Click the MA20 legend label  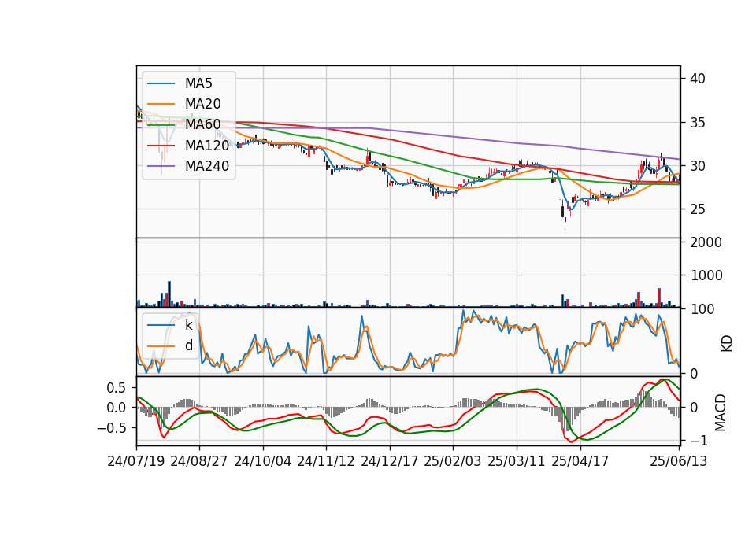(202, 104)
